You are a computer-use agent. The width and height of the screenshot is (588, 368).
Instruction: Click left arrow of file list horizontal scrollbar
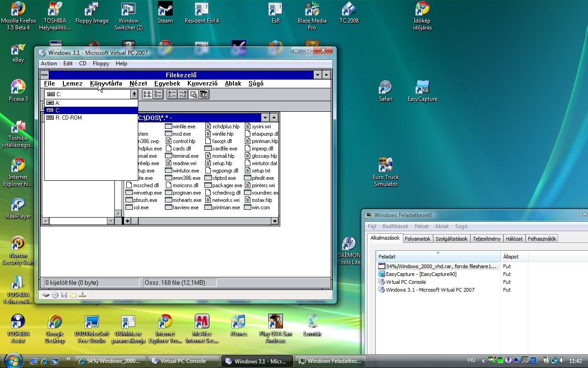pos(128,221)
